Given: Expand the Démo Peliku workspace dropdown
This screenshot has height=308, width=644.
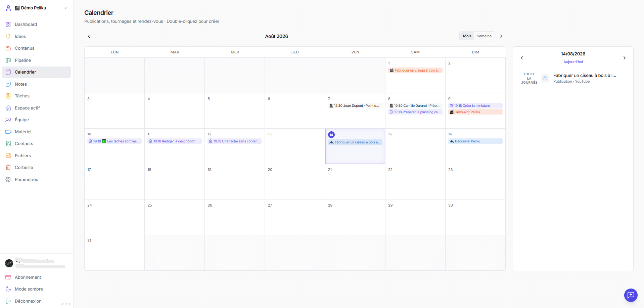Looking at the screenshot, I should (37, 8).
